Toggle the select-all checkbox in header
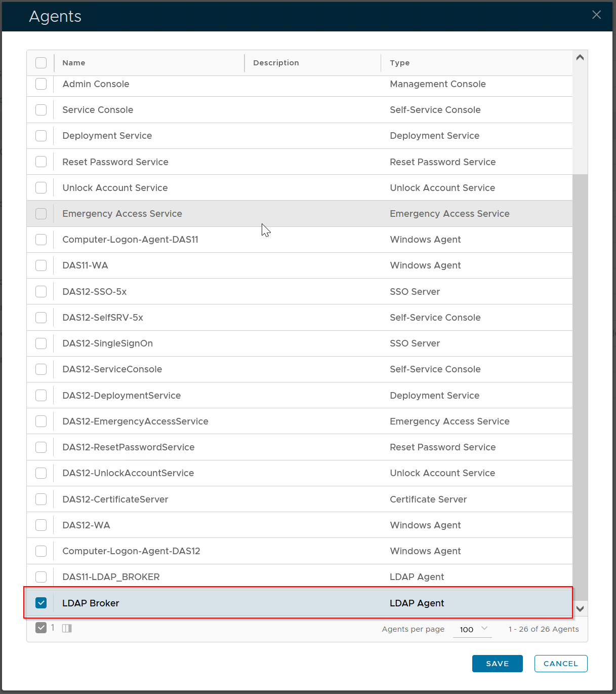 (41, 63)
